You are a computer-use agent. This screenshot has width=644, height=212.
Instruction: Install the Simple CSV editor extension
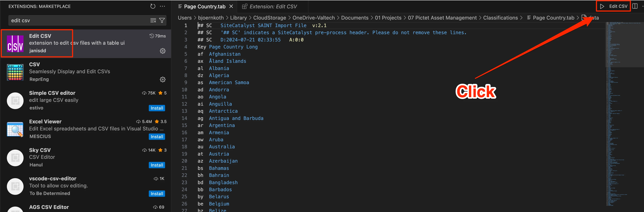coord(157,108)
